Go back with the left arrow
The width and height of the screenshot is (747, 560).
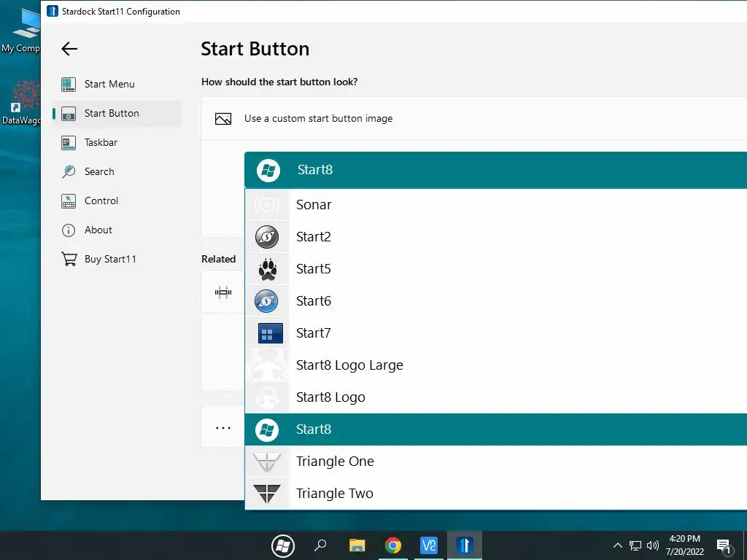click(x=69, y=49)
